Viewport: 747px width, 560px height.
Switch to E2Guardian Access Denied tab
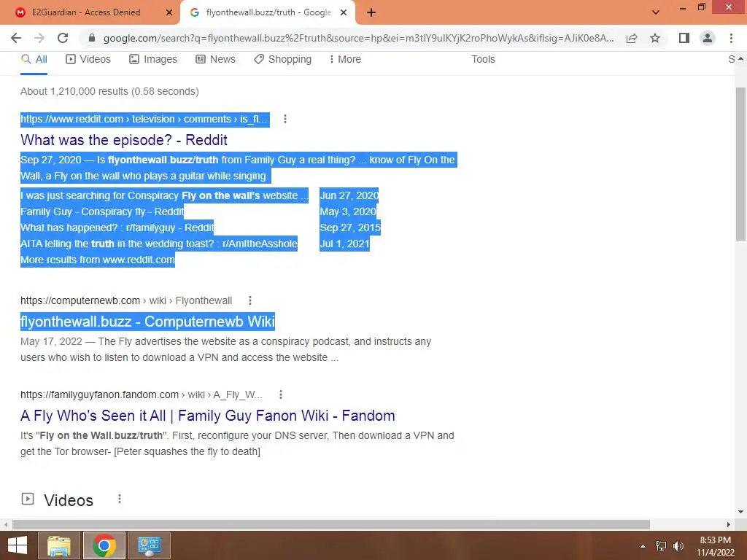90,12
